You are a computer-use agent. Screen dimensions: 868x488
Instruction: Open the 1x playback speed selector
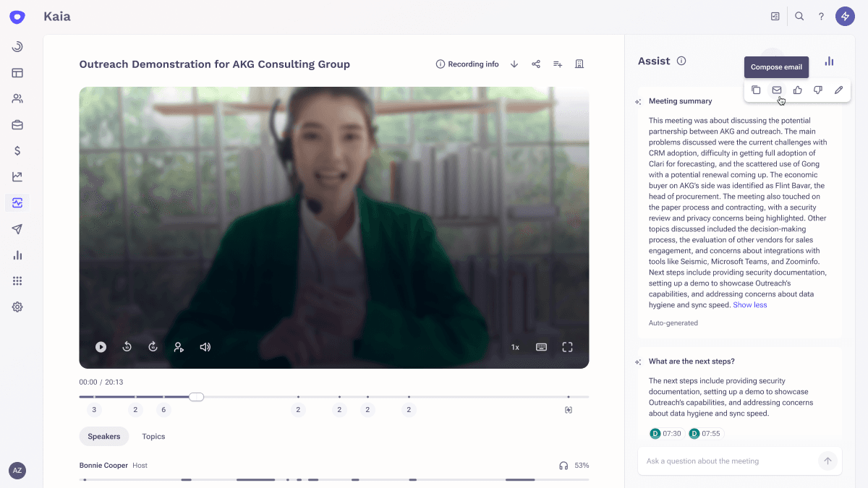coord(515,347)
